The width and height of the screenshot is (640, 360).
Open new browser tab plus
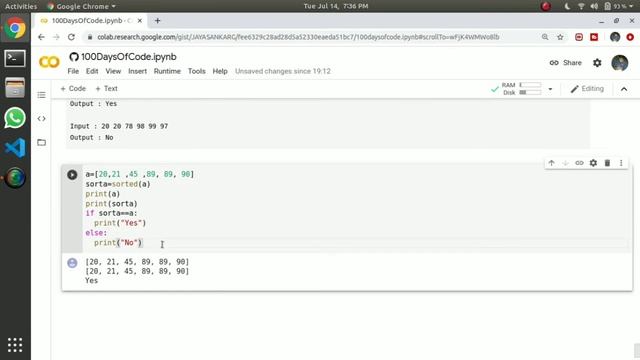pos(158,21)
